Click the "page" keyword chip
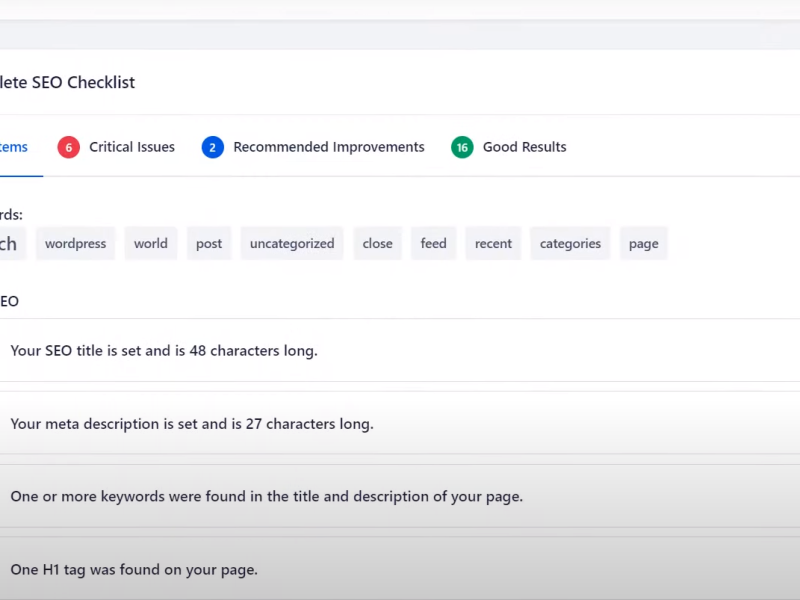 (643, 243)
